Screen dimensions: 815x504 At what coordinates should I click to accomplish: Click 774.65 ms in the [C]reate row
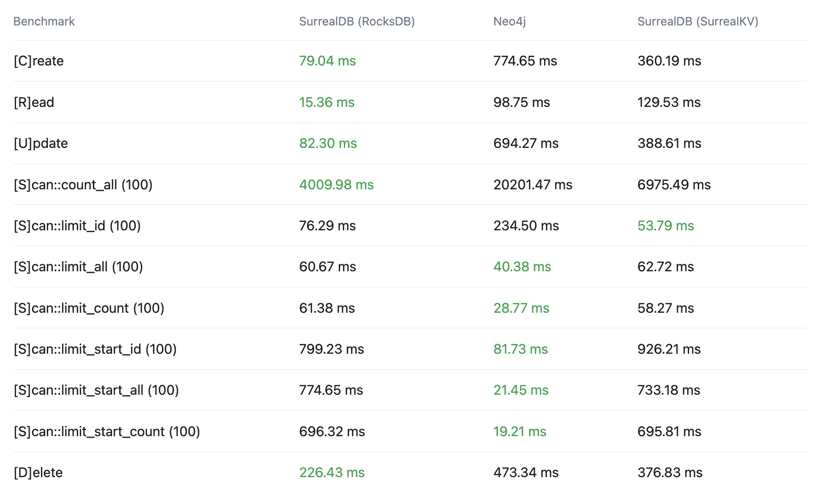click(525, 61)
